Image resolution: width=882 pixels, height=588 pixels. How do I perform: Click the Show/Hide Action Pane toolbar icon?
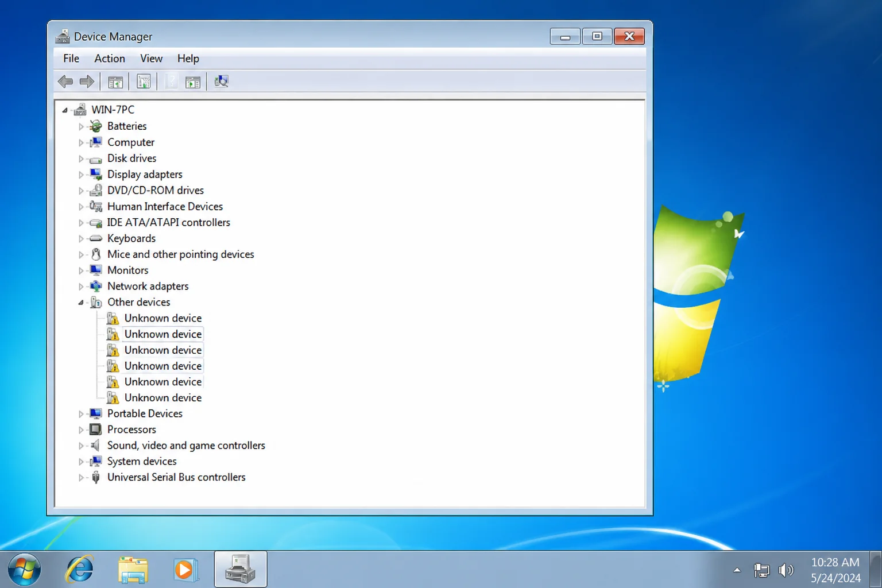click(x=193, y=82)
